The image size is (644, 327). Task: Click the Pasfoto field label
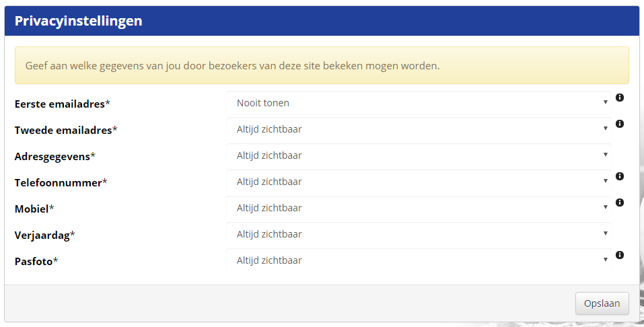pos(36,261)
